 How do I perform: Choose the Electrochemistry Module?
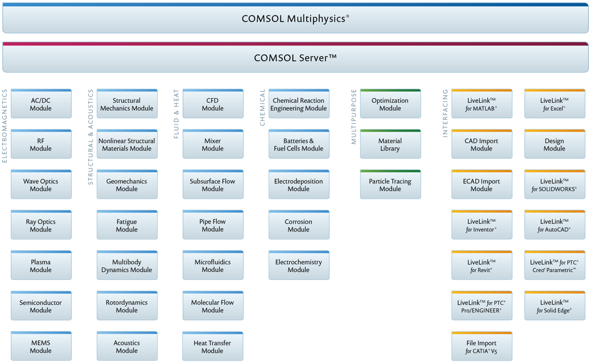299,265
